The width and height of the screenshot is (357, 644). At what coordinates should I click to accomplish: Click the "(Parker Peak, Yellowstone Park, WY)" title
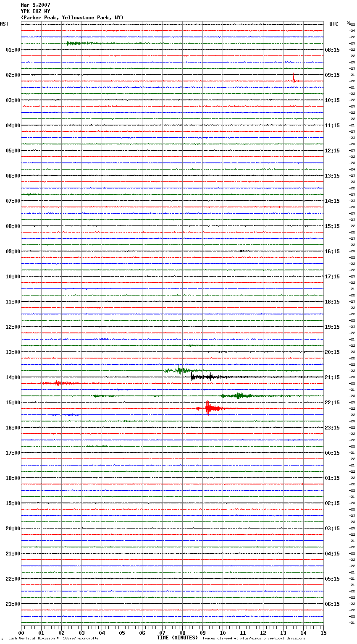[x=72, y=18]
